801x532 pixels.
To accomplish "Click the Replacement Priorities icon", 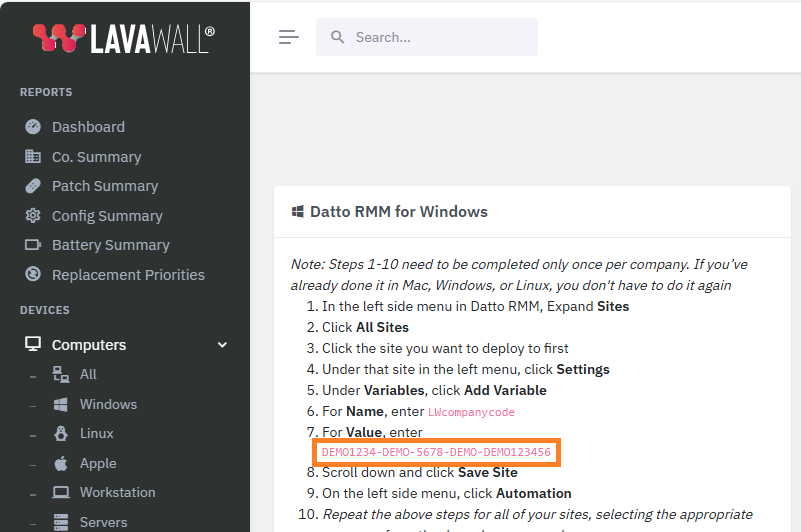I will coord(33,274).
